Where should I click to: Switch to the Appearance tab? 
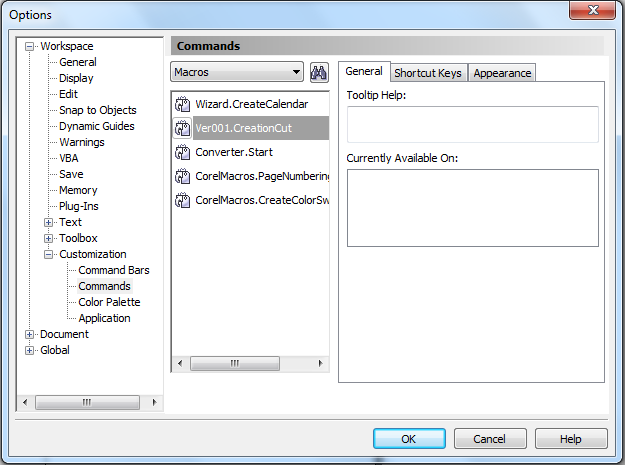click(x=502, y=73)
